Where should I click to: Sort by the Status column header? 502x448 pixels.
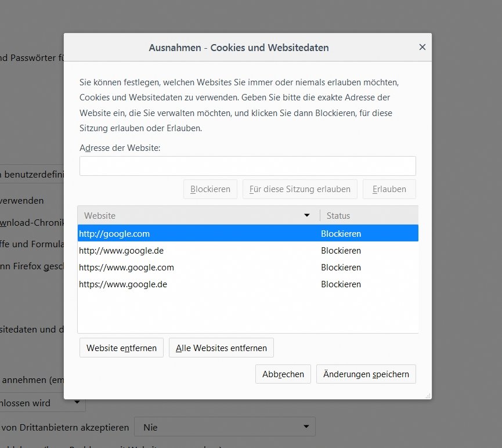pyautogui.click(x=368, y=216)
